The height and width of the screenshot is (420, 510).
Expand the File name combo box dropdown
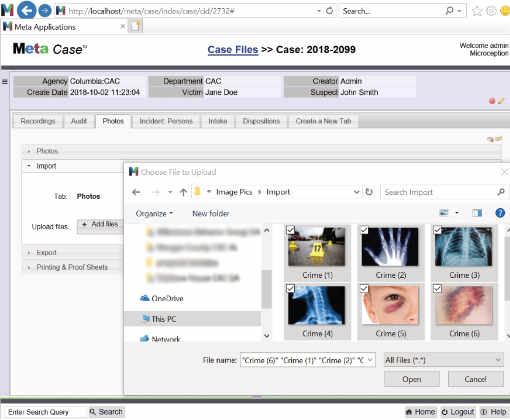pyautogui.click(x=370, y=360)
